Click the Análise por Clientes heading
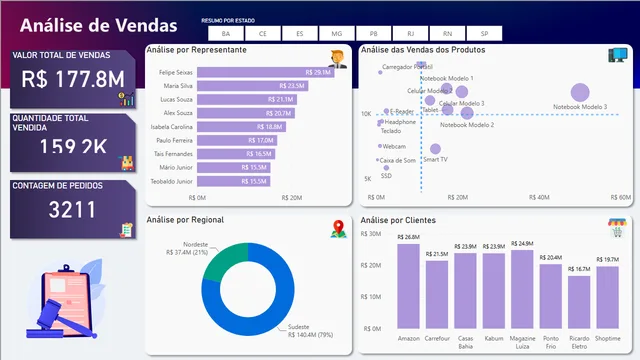The image size is (640, 360). point(398,220)
